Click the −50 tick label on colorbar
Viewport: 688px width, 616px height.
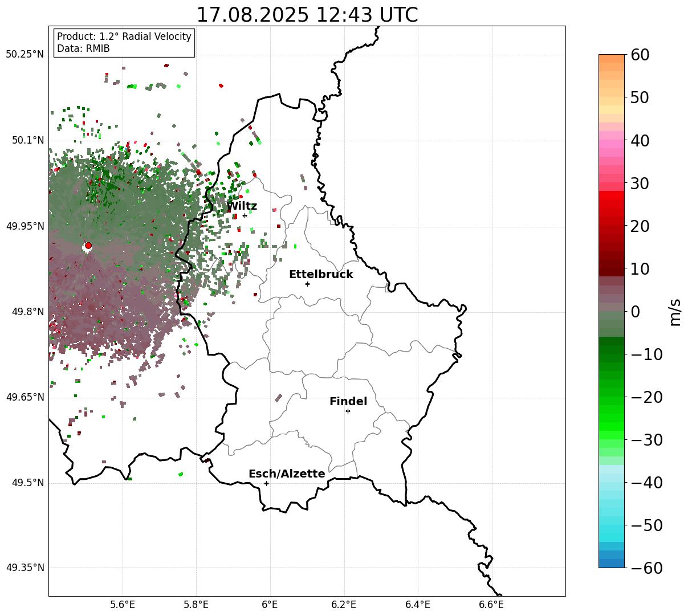[646, 525]
